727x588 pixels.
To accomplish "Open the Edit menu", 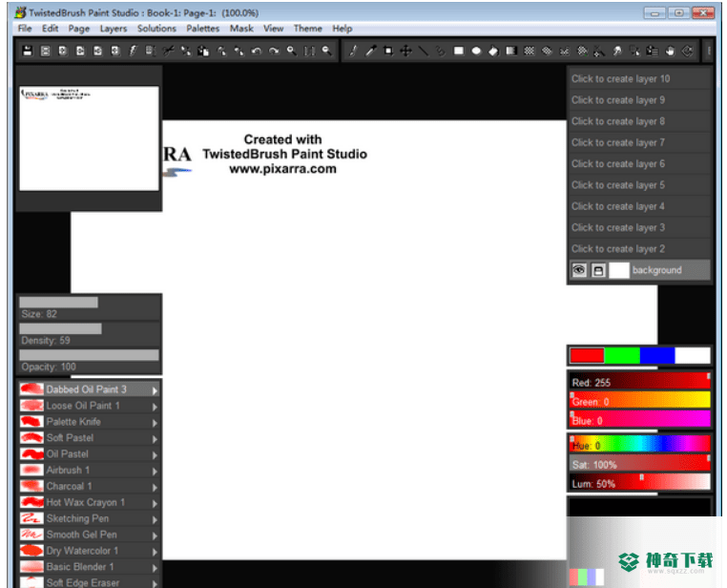I will pyautogui.click(x=50, y=29).
